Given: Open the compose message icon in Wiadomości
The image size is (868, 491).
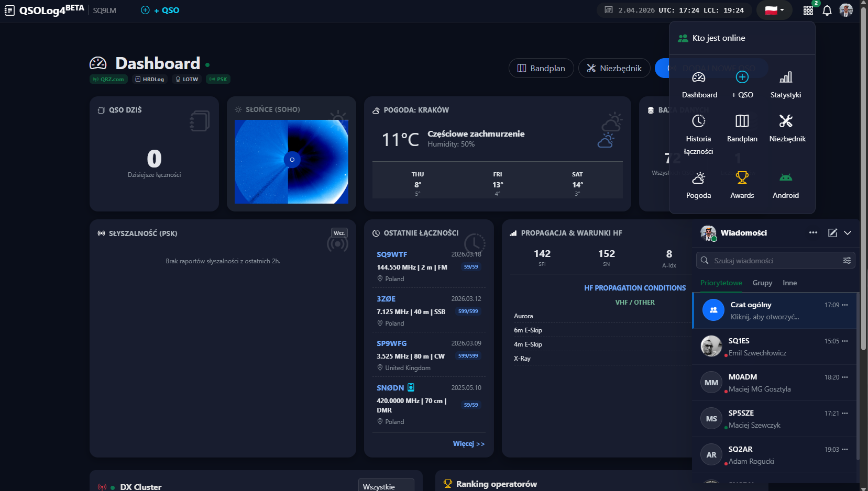Looking at the screenshot, I should [x=832, y=233].
